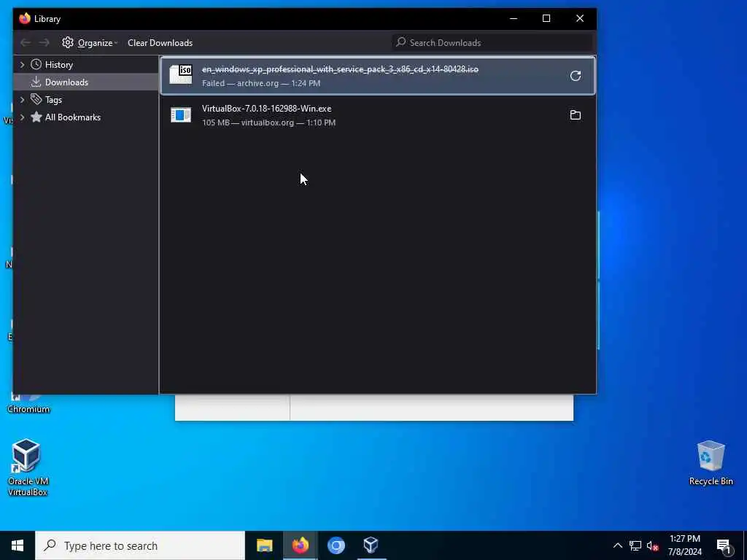
Task: Expand the Tags tree node
Action: (x=22, y=99)
